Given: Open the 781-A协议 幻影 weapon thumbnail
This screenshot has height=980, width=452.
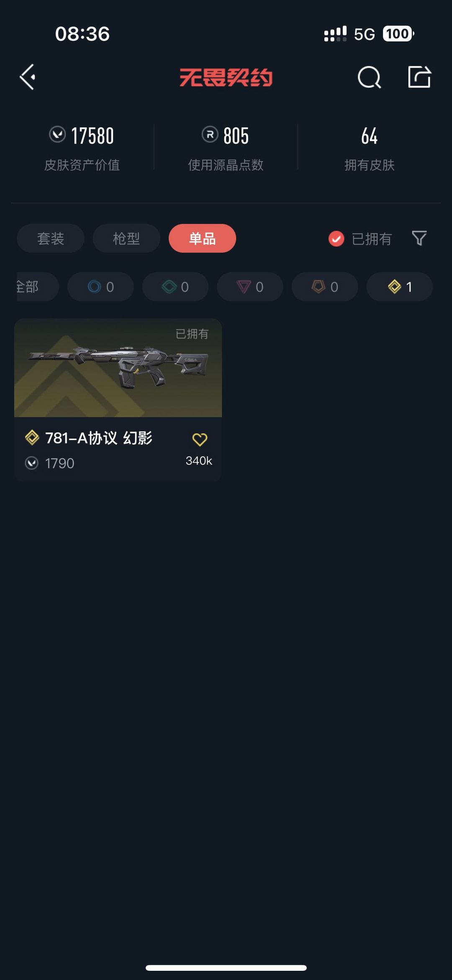Looking at the screenshot, I should pyautogui.click(x=118, y=368).
